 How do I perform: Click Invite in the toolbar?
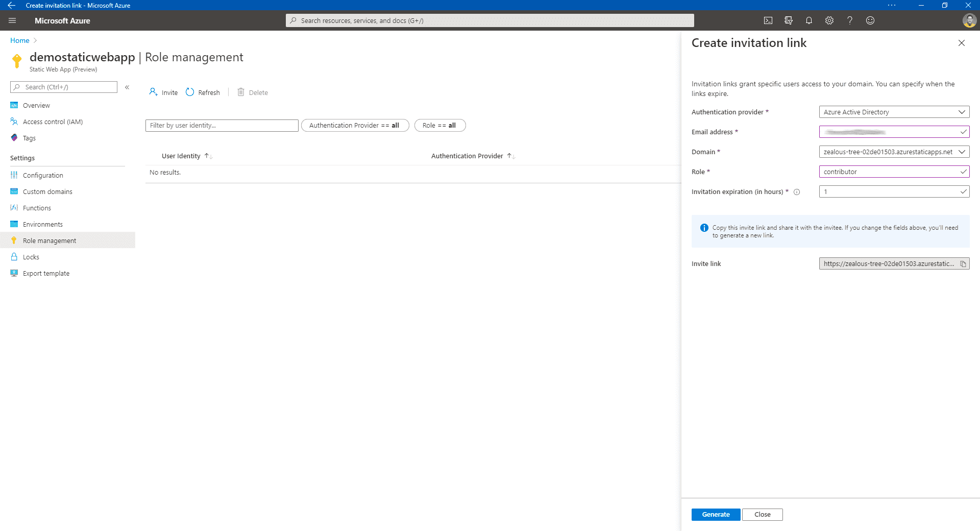[163, 92]
